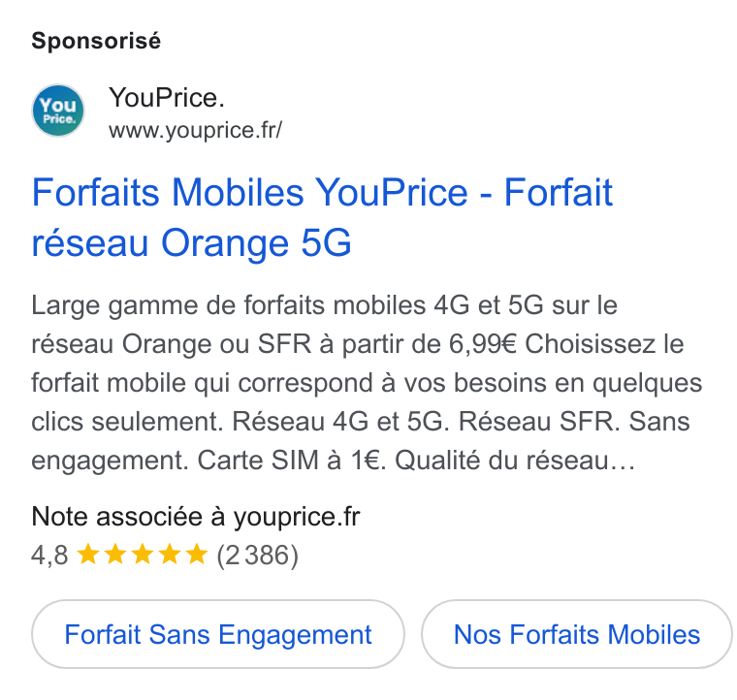737x700 pixels.
Task: Click the first rating star
Action: point(88,554)
